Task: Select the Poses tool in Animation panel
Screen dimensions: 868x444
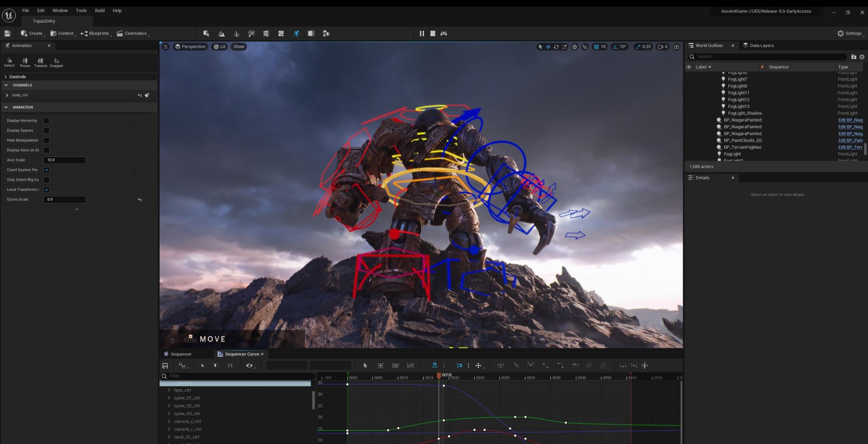Action: 25,62
